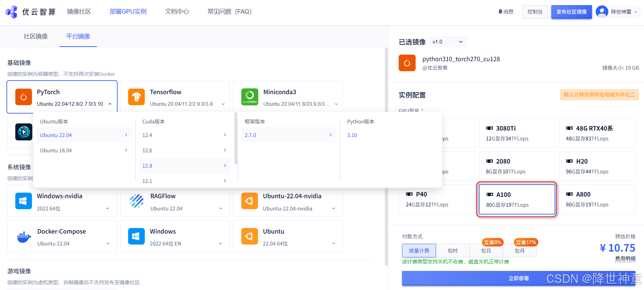
Task: Switch to the 平台镜像 tab
Action: (78, 36)
